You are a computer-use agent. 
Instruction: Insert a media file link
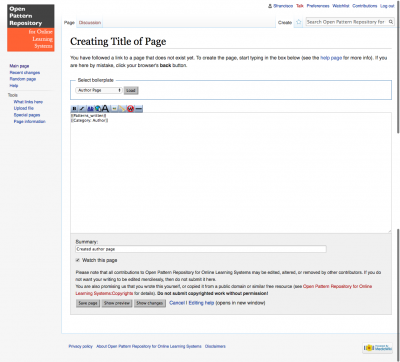(x=122, y=109)
